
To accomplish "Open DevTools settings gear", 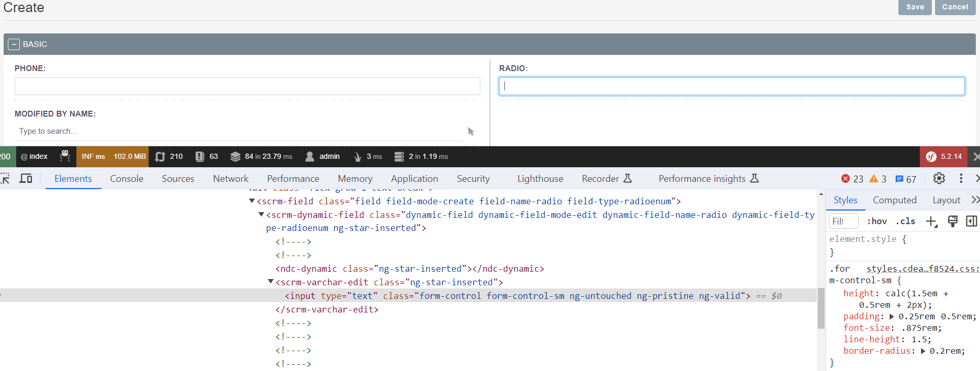I will [x=939, y=179].
